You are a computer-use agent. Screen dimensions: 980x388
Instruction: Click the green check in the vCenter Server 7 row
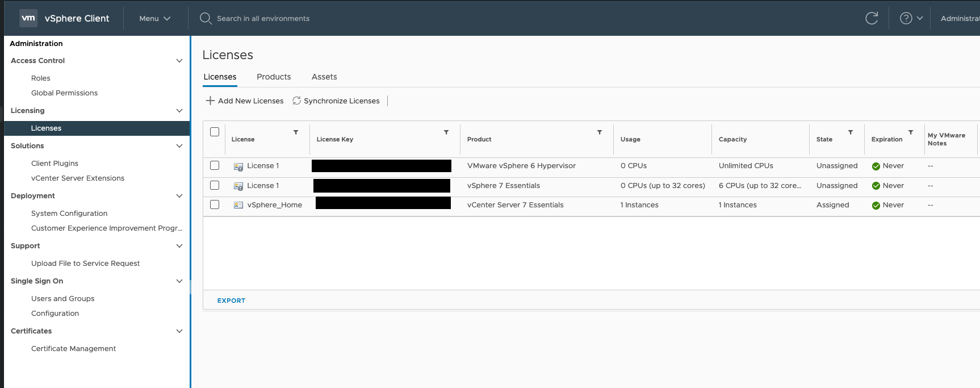point(876,206)
